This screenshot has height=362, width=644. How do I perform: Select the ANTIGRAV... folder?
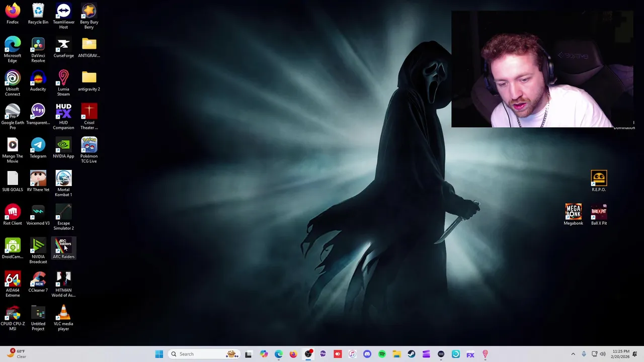pyautogui.click(x=89, y=48)
